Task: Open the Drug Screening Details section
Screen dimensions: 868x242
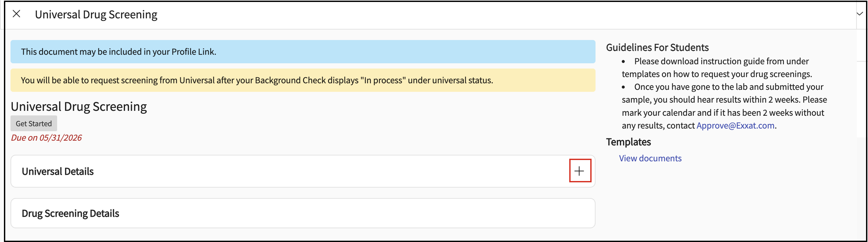Action: [303, 213]
